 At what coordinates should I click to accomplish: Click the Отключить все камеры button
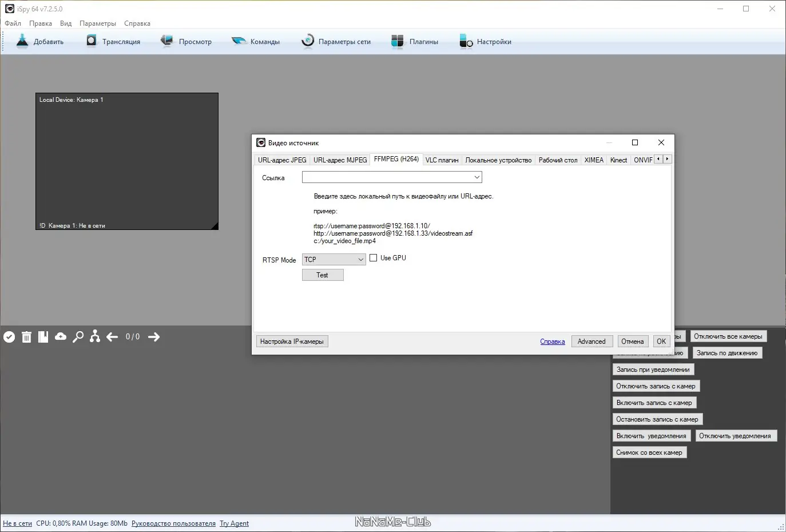(x=728, y=336)
